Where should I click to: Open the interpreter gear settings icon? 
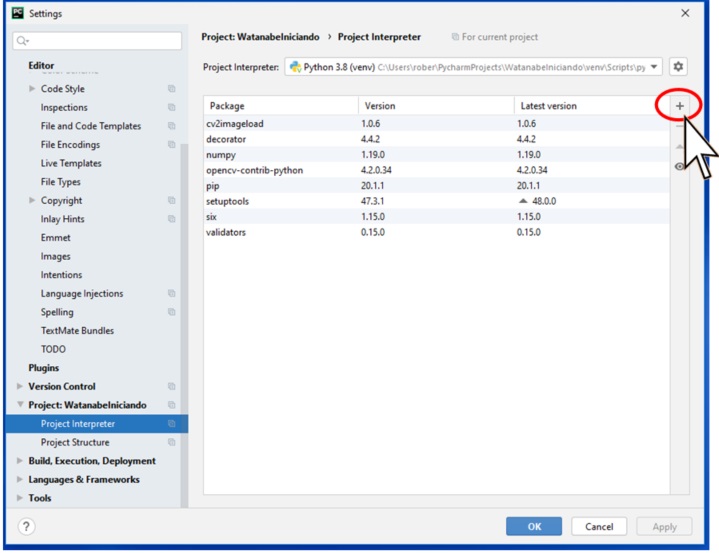(679, 66)
